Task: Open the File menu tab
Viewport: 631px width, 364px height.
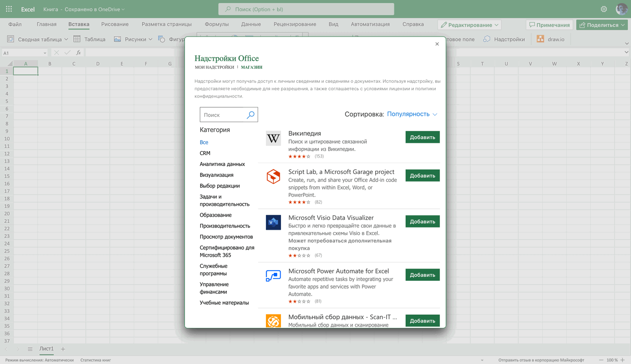Action: tap(15, 24)
